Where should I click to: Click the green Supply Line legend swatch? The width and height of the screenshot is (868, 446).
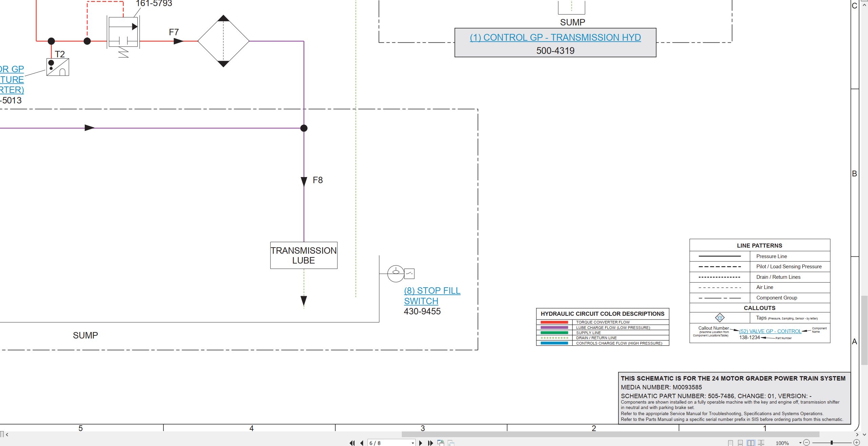click(x=554, y=333)
